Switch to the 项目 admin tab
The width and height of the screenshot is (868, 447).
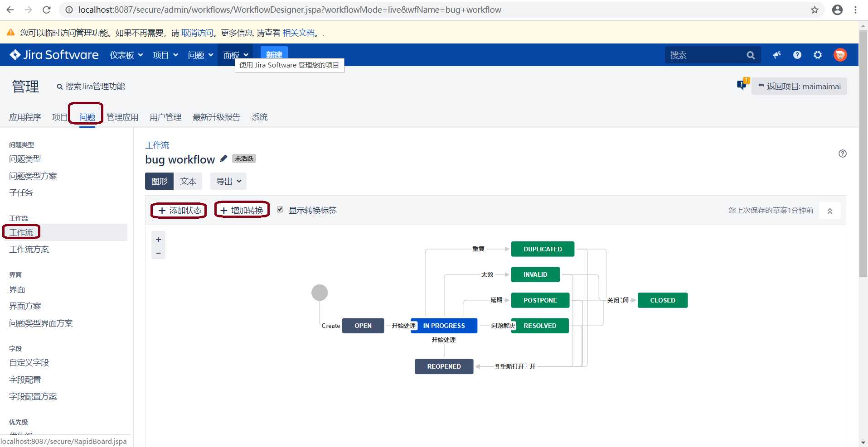pos(60,117)
